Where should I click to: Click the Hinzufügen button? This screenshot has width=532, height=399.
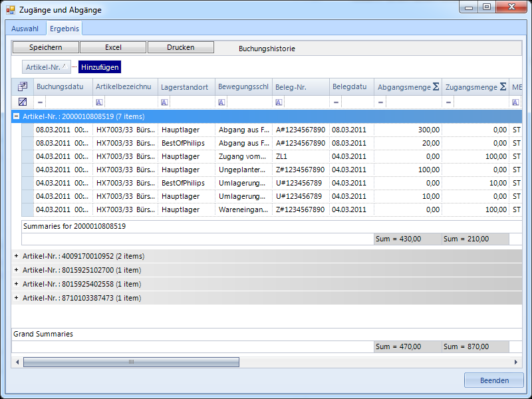click(x=100, y=67)
